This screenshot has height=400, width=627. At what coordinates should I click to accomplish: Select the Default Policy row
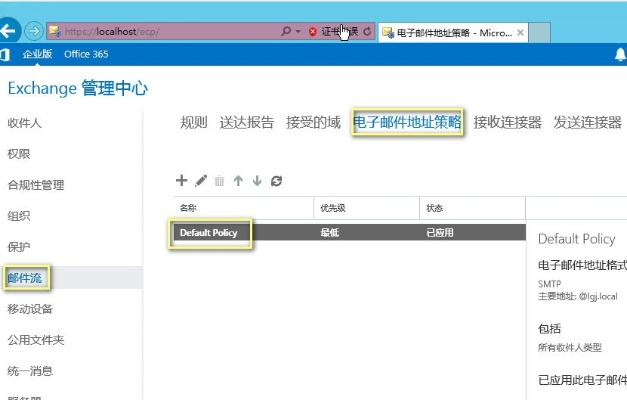(345, 232)
